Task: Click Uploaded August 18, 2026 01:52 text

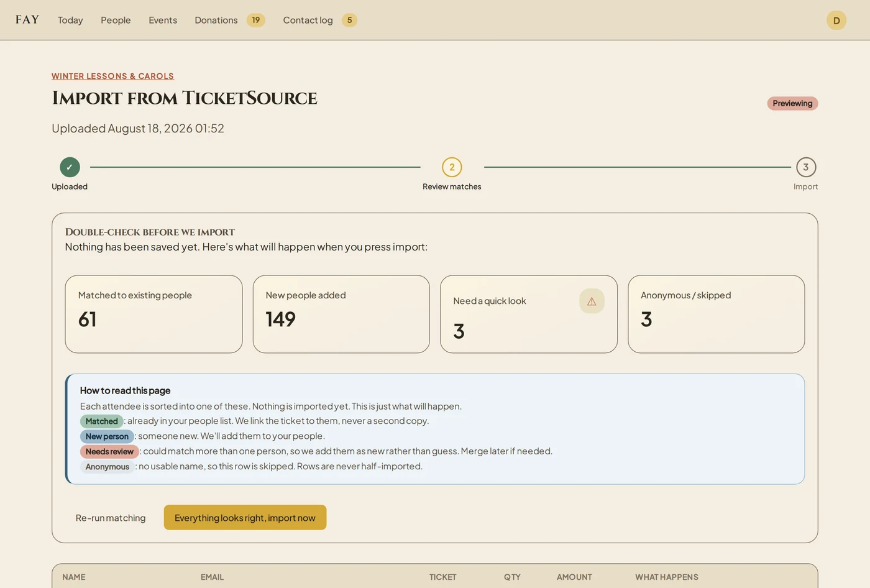Action: [138, 128]
